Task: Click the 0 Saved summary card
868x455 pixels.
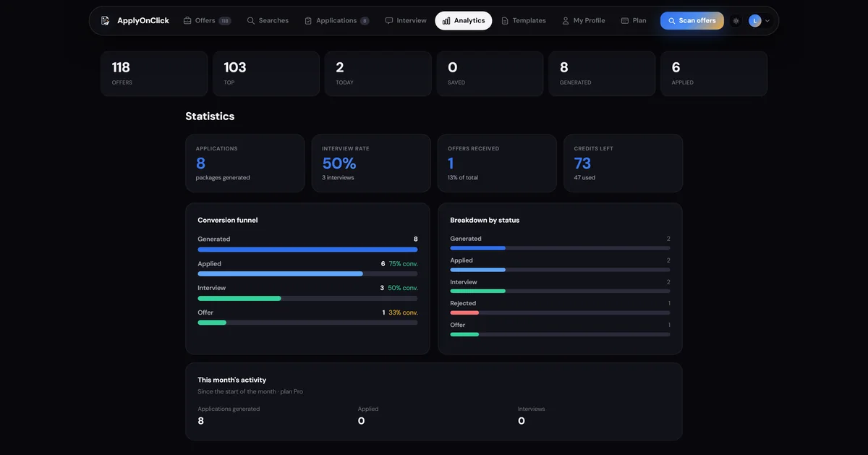Action: (490, 74)
